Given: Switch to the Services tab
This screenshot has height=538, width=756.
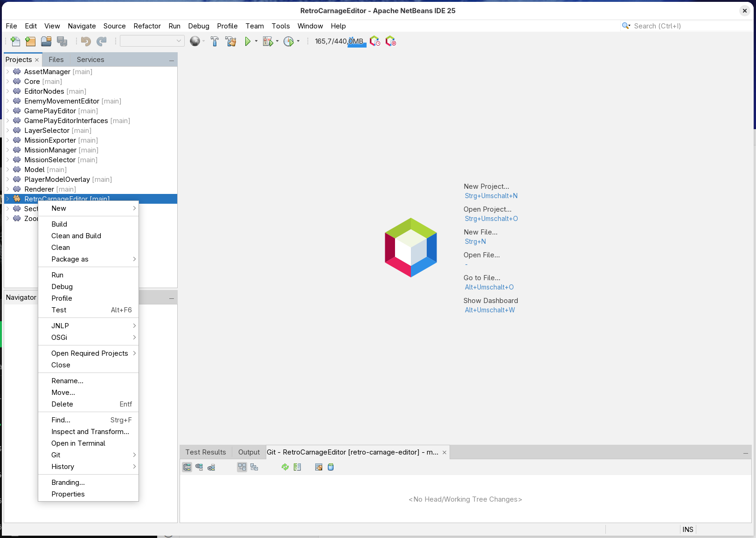Looking at the screenshot, I should pyautogui.click(x=90, y=60).
